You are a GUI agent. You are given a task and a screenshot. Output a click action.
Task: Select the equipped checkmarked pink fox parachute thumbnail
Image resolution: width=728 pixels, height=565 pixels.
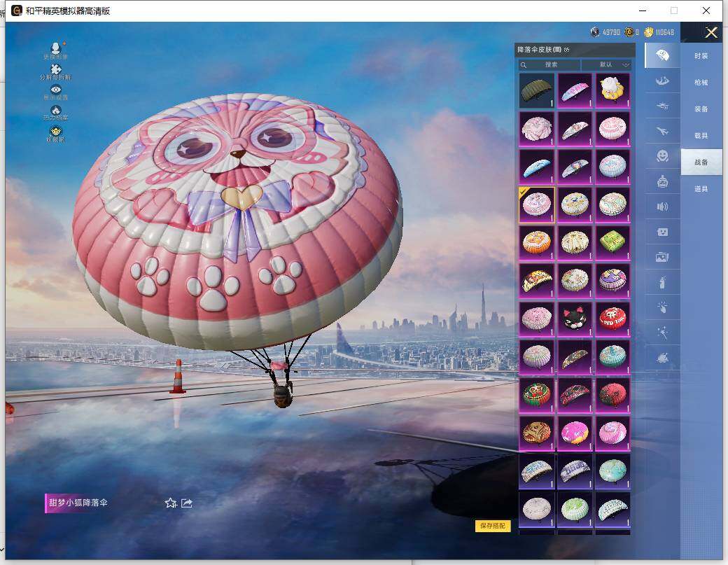click(x=537, y=204)
